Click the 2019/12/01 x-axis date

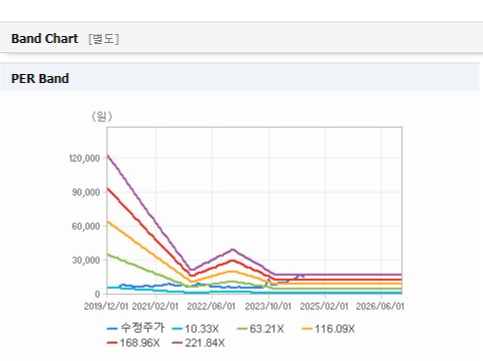106,306
